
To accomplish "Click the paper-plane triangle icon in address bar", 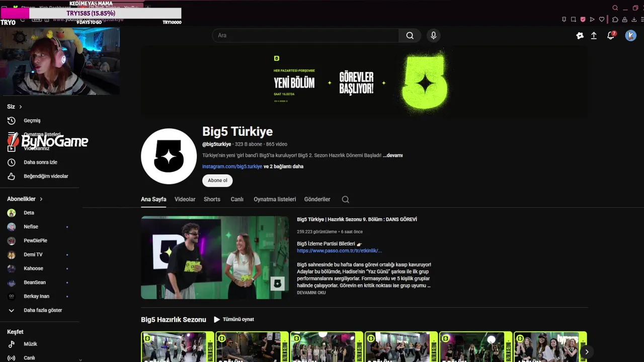I will [592, 20].
